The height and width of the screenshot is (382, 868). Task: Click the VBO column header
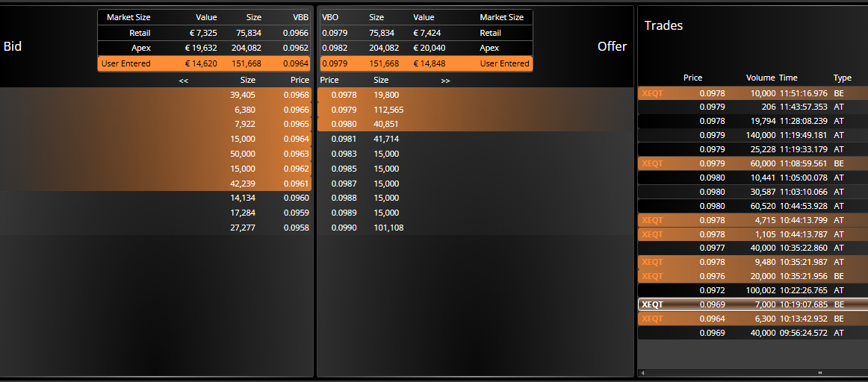click(x=330, y=17)
